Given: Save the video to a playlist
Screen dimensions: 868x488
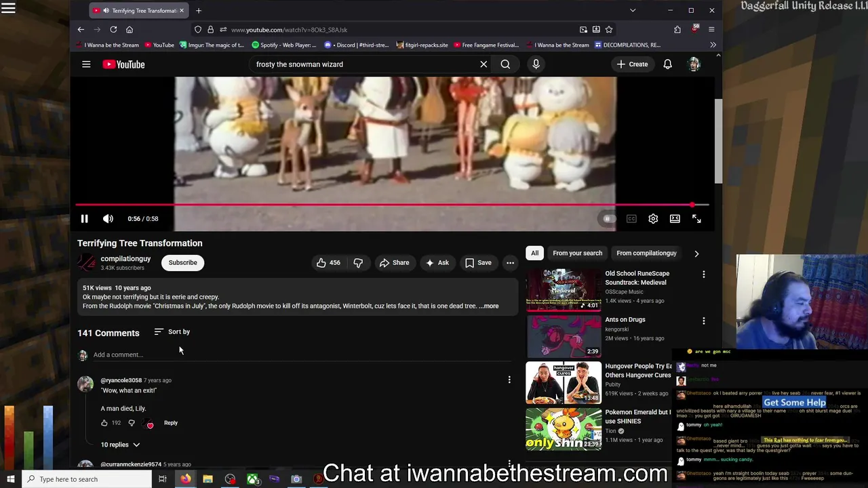Looking at the screenshot, I should click(478, 263).
